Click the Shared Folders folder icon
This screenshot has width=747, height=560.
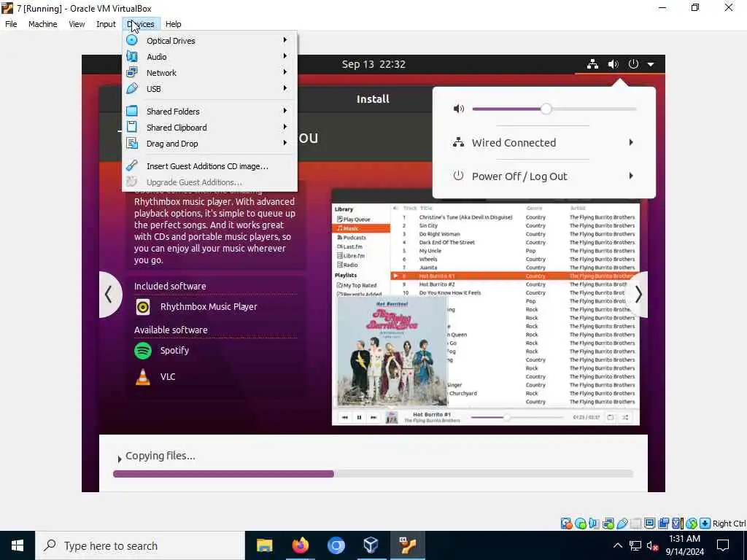[132, 112]
